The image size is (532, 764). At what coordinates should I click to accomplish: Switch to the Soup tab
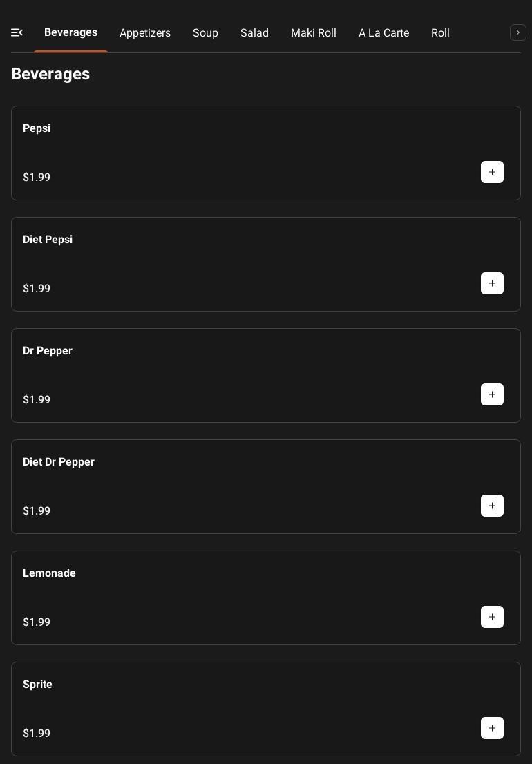pyautogui.click(x=205, y=32)
